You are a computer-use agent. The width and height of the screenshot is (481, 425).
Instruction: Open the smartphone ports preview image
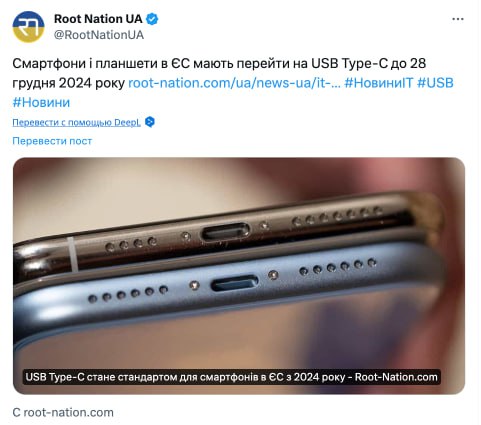239,276
